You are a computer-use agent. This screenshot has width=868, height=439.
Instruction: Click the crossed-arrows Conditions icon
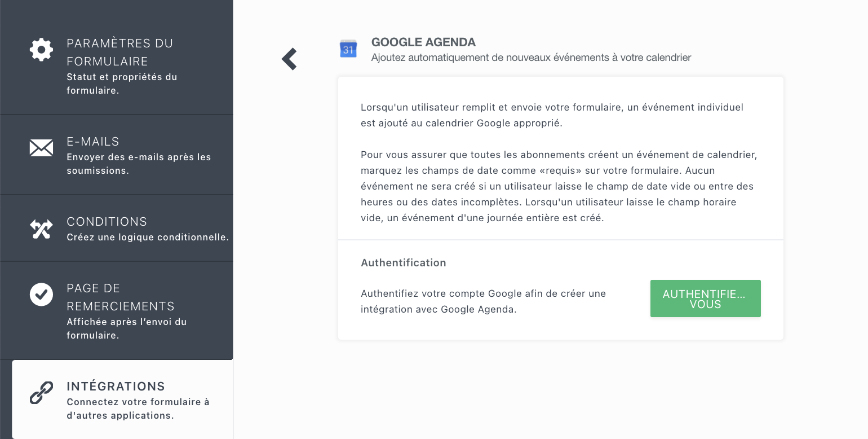(41, 229)
